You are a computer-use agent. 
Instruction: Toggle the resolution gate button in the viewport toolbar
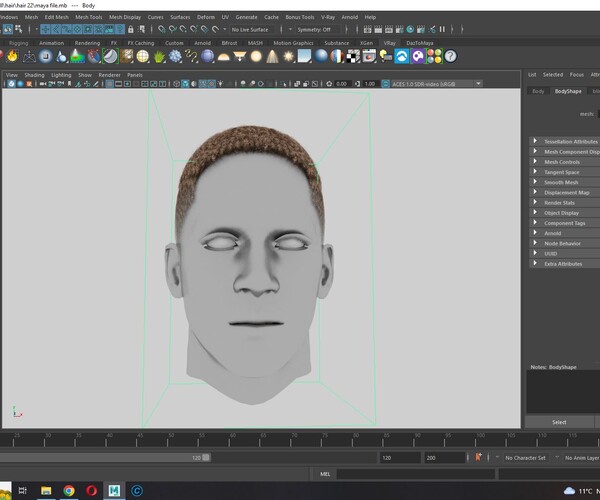[127, 83]
